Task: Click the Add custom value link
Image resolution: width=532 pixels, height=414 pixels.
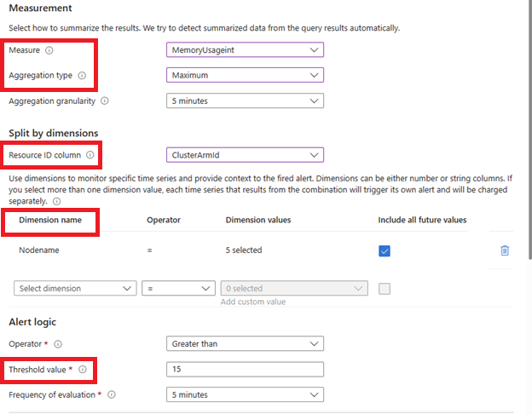Action: [x=252, y=302]
